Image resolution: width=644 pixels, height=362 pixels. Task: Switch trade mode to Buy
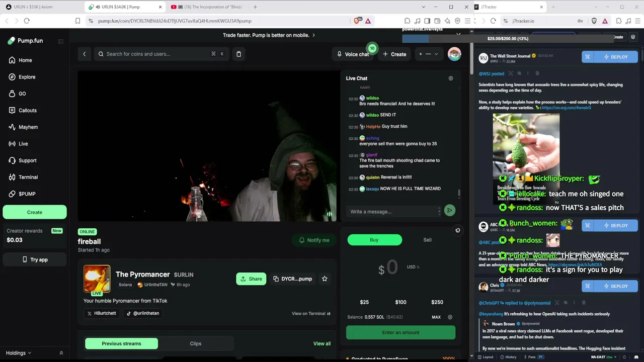pyautogui.click(x=374, y=240)
